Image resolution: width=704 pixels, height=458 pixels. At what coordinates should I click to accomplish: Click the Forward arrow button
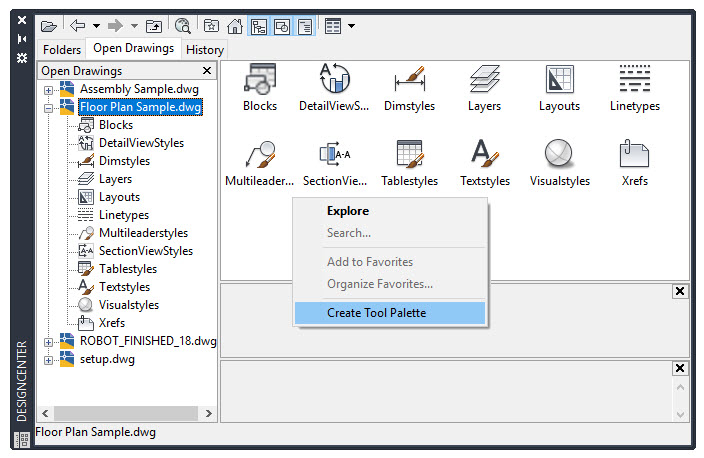pos(115,26)
